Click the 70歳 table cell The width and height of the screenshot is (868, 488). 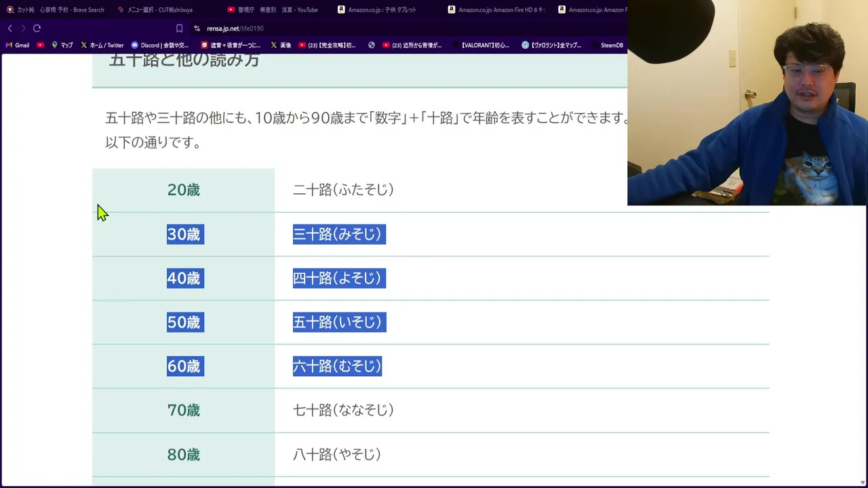[x=184, y=411]
